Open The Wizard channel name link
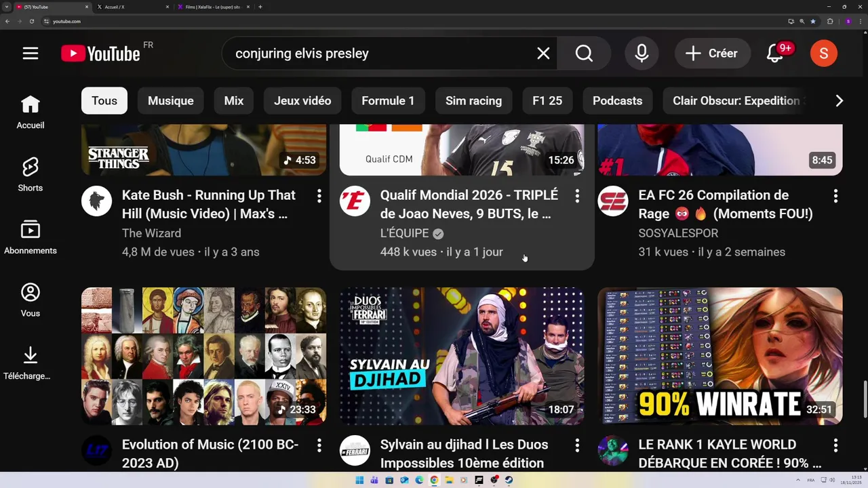The height and width of the screenshot is (488, 868). tap(151, 233)
